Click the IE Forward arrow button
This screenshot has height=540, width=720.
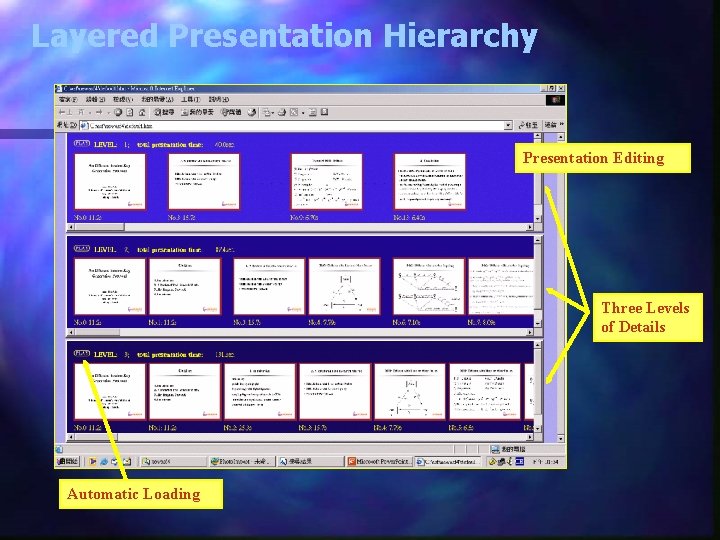(x=99, y=112)
